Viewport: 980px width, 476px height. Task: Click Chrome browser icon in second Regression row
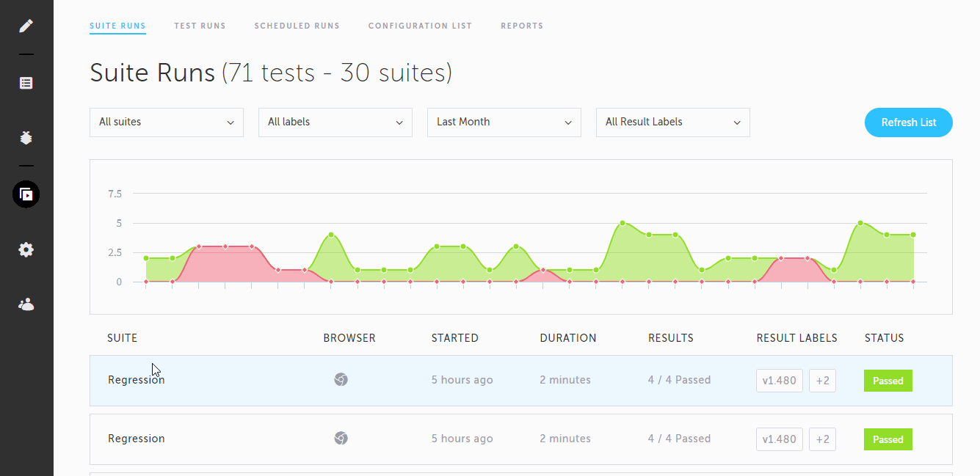tap(341, 439)
